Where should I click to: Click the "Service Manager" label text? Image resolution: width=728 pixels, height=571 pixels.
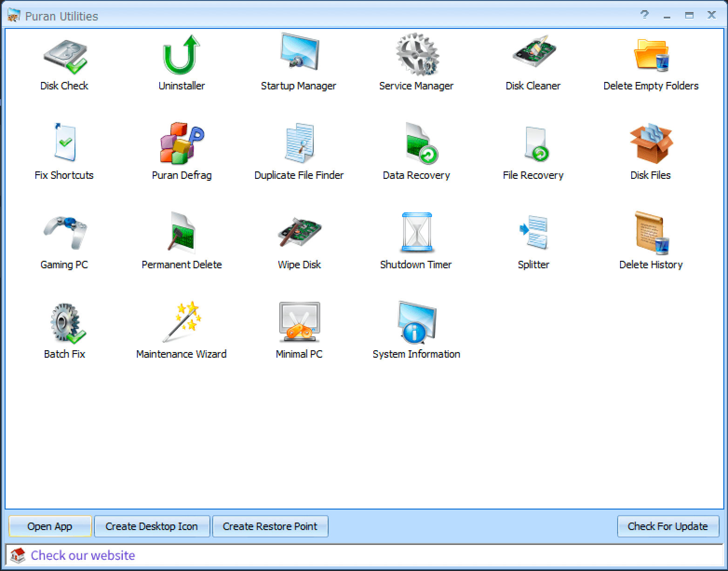tap(416, 86)
